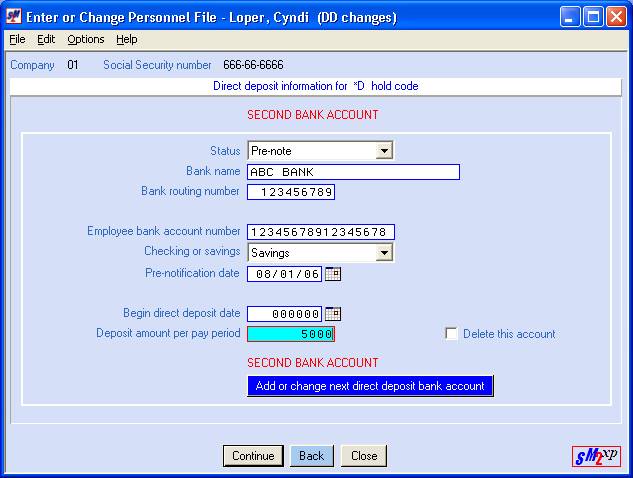Click the Employee bank account number field
This screenshot has height=478, width=633.
click(321, 232)
